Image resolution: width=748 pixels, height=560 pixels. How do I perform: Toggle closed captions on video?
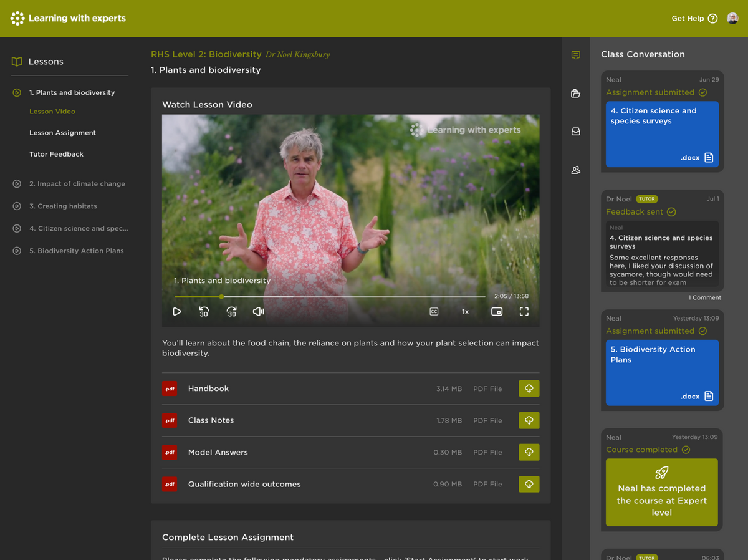coord(434,311)
